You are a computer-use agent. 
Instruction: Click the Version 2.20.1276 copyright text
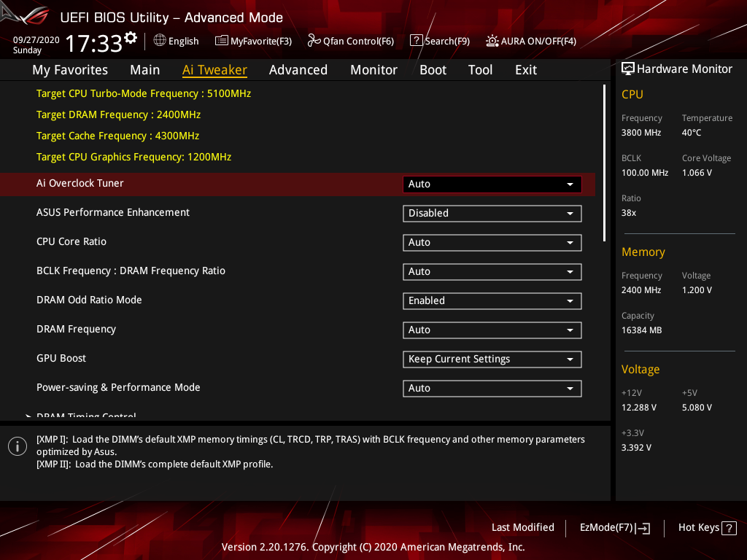373,547
